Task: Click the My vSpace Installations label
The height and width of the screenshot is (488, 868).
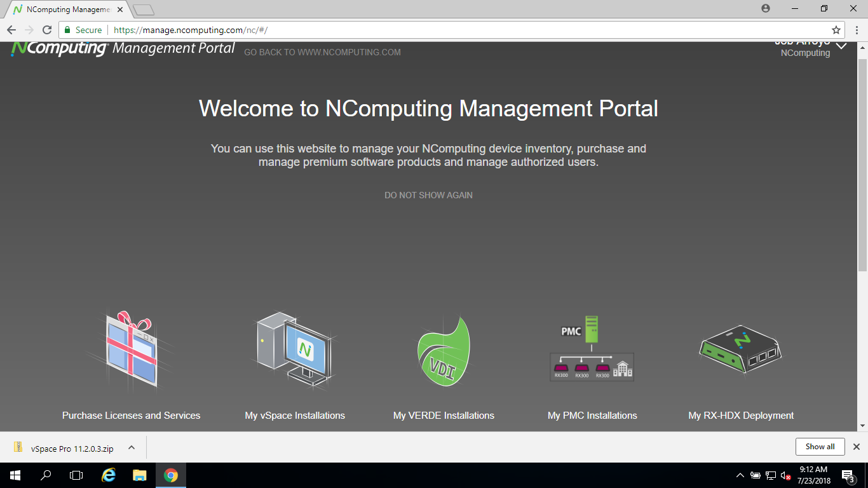Action: coord(295,416)
